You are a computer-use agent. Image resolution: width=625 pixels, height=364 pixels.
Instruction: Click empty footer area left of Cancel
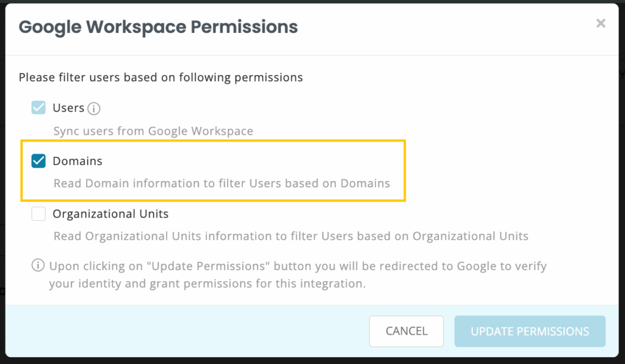(x=183, y=331)
